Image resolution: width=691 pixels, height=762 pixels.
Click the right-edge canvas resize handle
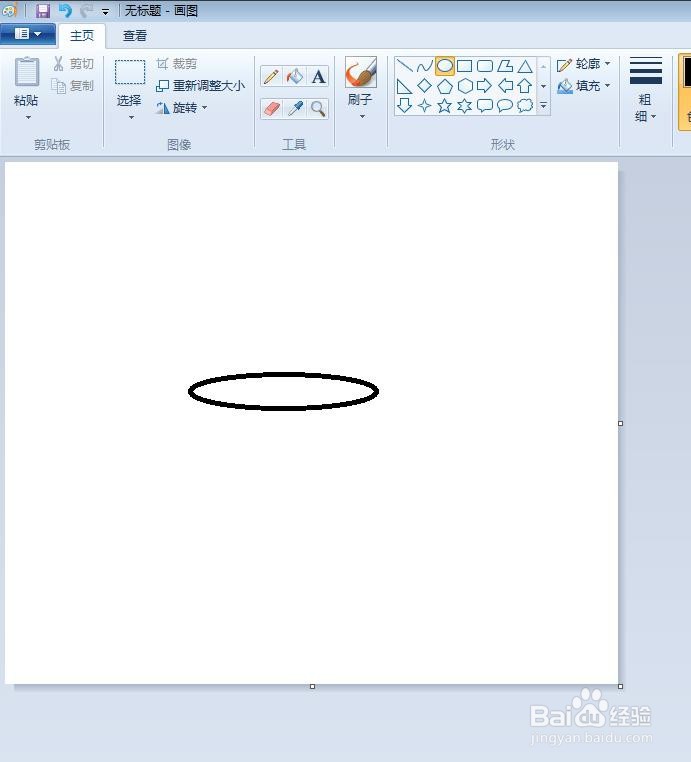(621, 423)
